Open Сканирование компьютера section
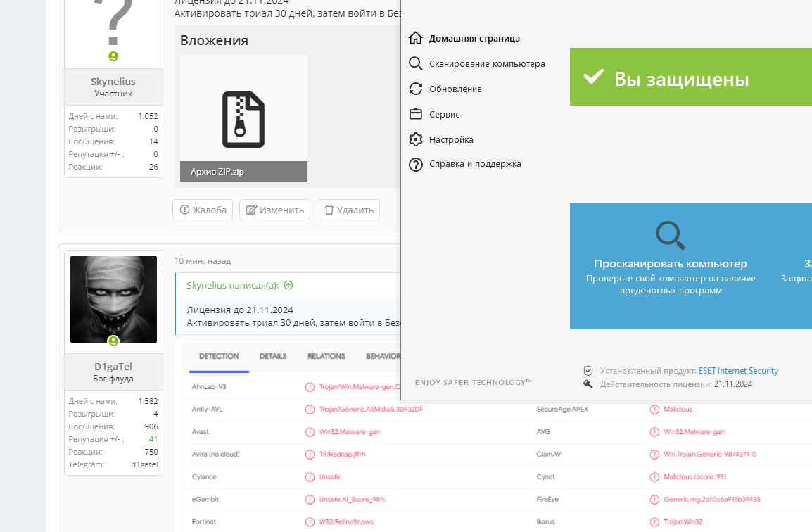812x532 pixels. click(487, 64)
